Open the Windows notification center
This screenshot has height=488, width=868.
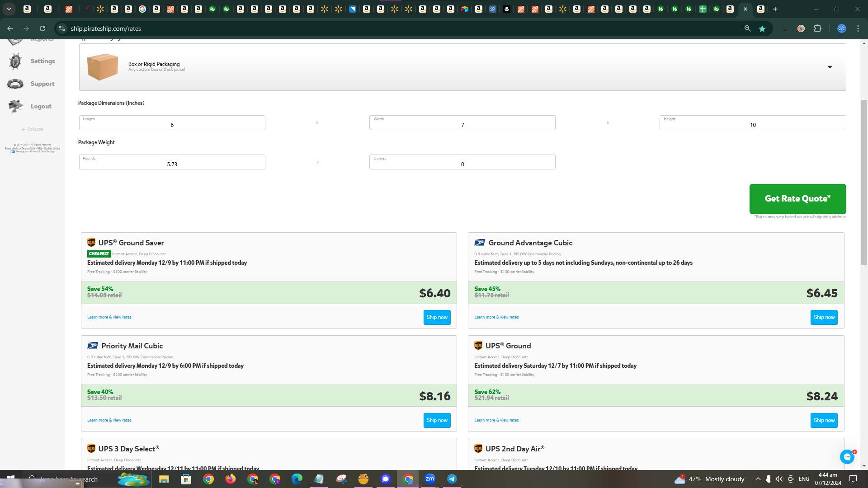(853, 479)
